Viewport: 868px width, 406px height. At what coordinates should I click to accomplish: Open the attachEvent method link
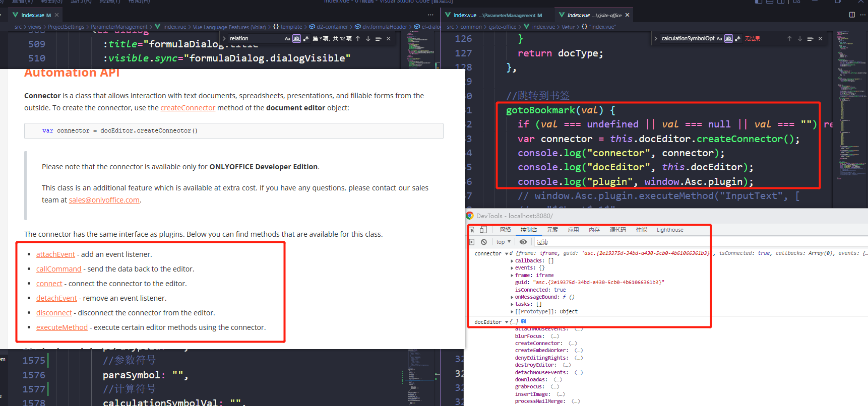55,254
